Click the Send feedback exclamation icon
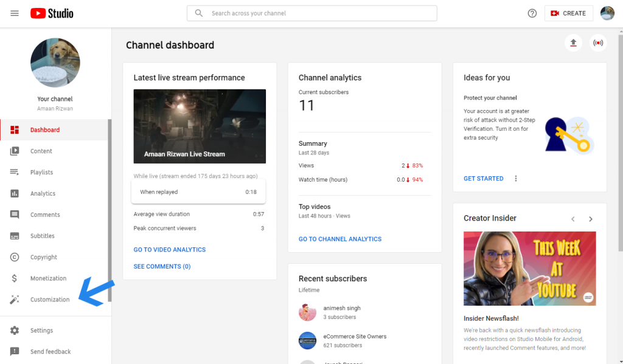 15,351
